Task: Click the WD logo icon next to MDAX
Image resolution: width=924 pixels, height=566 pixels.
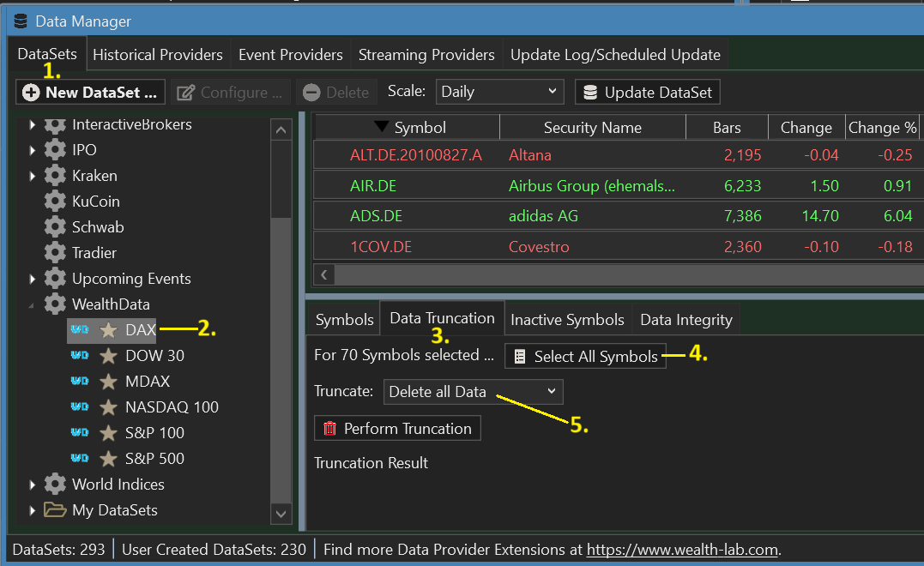Action: click(80, 382)
